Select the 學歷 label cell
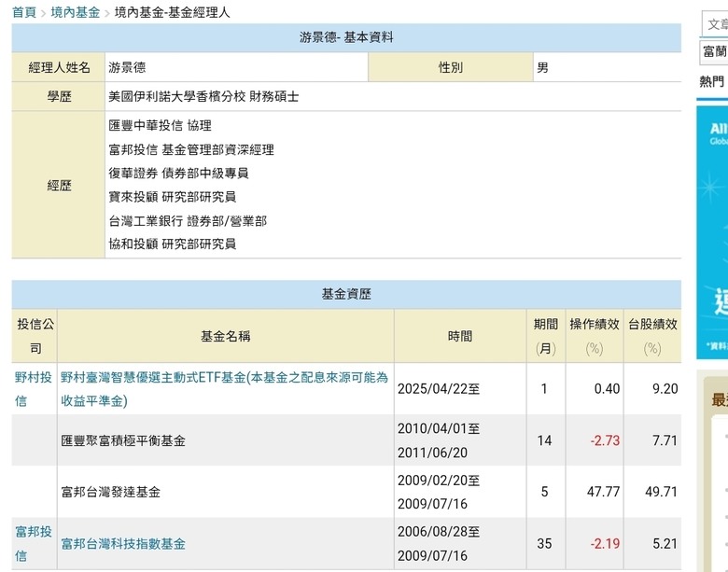The image size is (728, 572). [59, 96]
